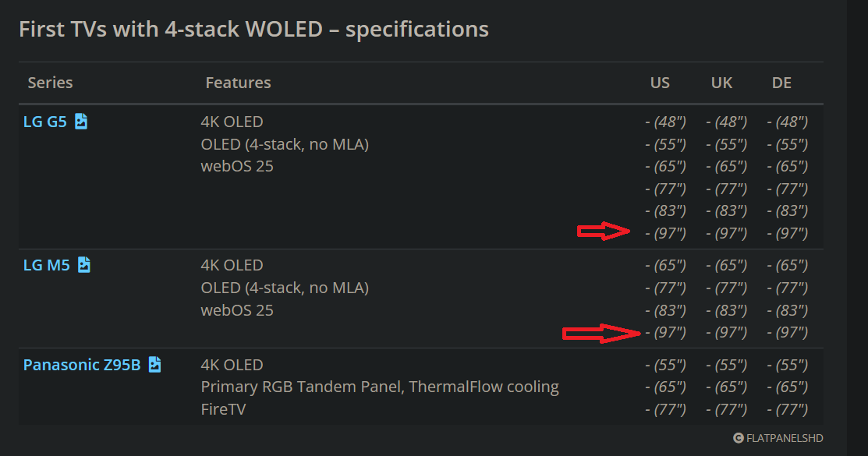Select the US 97" entry for LG G5

(665, 233)
